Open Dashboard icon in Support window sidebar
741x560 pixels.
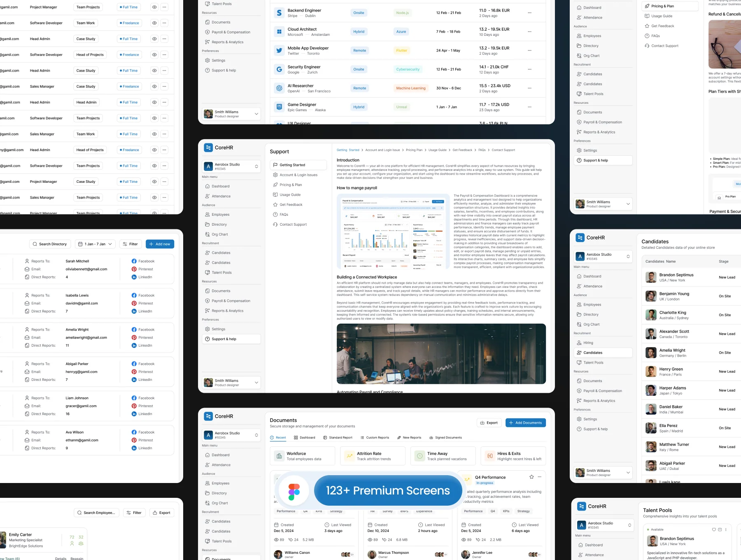click(x=207, y=186)
